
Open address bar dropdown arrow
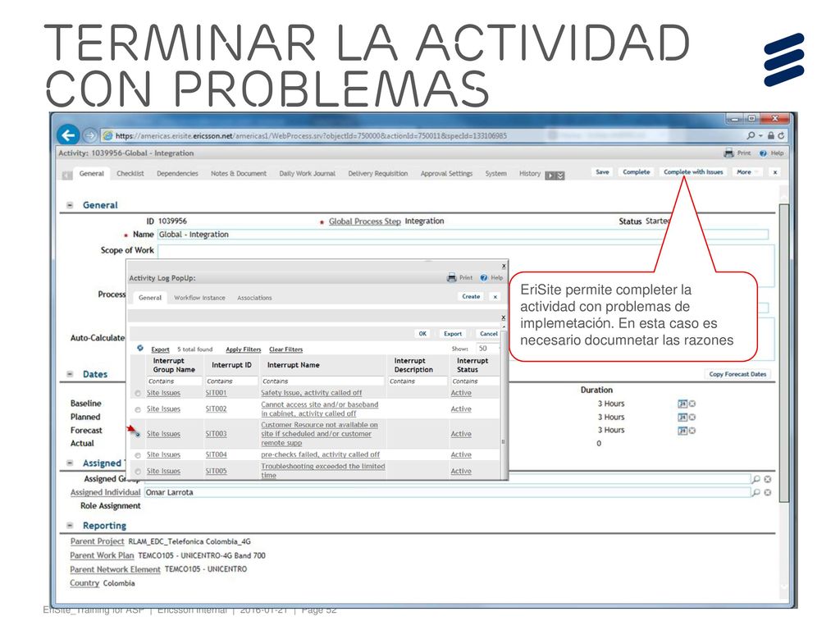pos(760,136)
